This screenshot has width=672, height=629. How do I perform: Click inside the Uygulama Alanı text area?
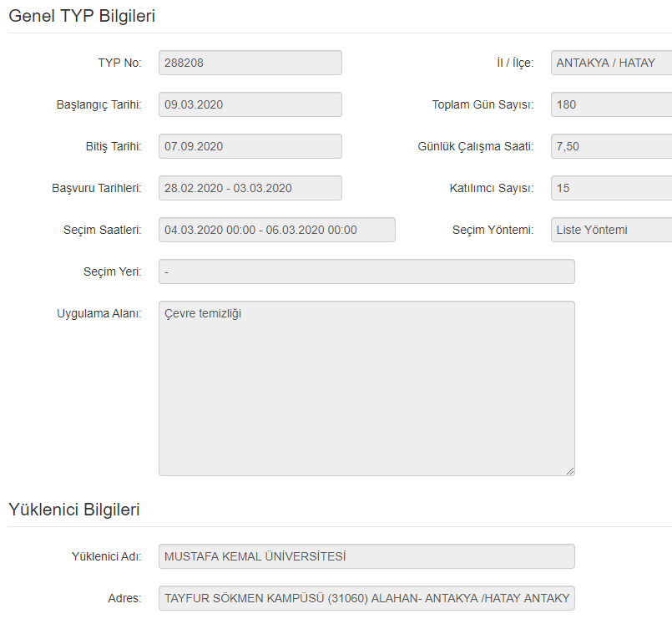click(x=366, y=388)
